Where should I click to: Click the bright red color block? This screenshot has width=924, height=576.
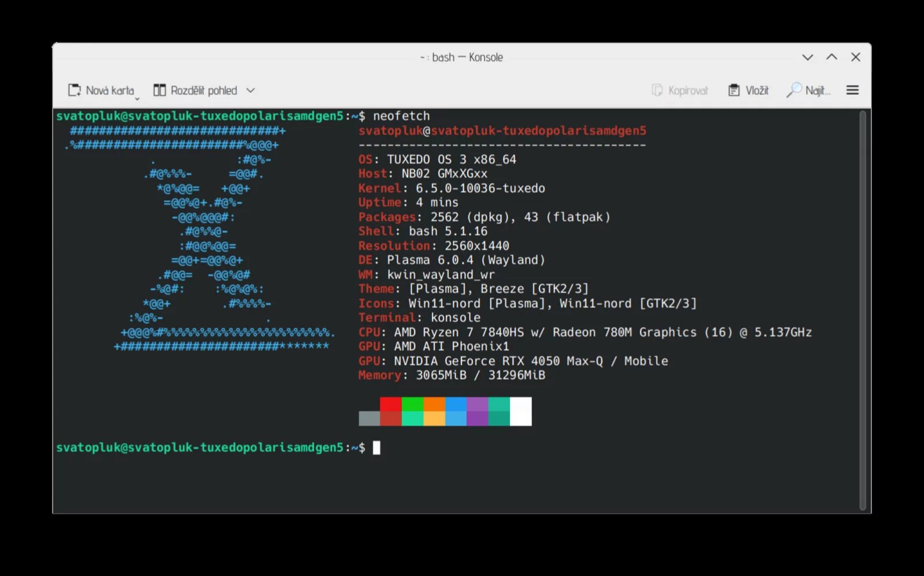[391, 404]
